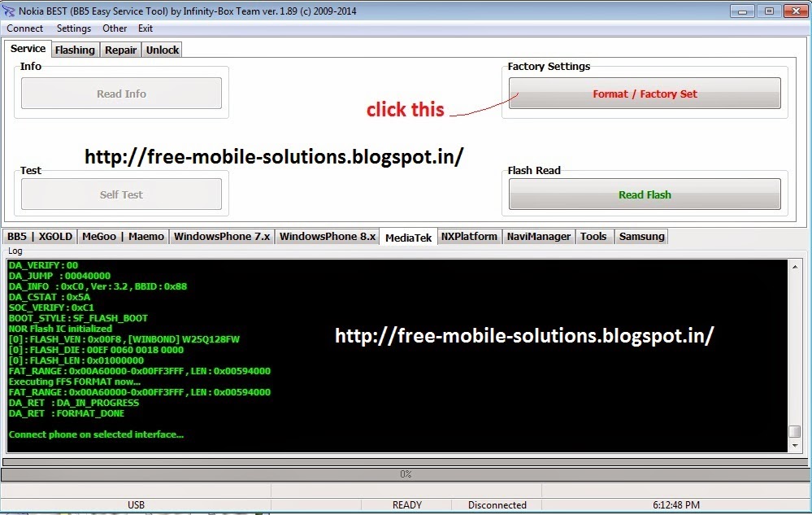
Task: Select the MediaTek platform tab
Action: (x=409, y=238)
